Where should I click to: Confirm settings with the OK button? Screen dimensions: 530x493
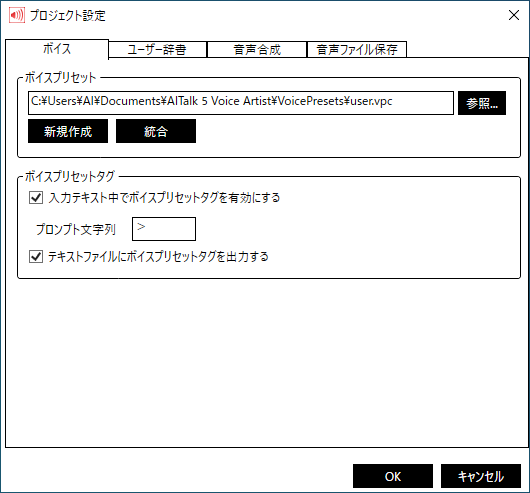(x=393, y=476)
